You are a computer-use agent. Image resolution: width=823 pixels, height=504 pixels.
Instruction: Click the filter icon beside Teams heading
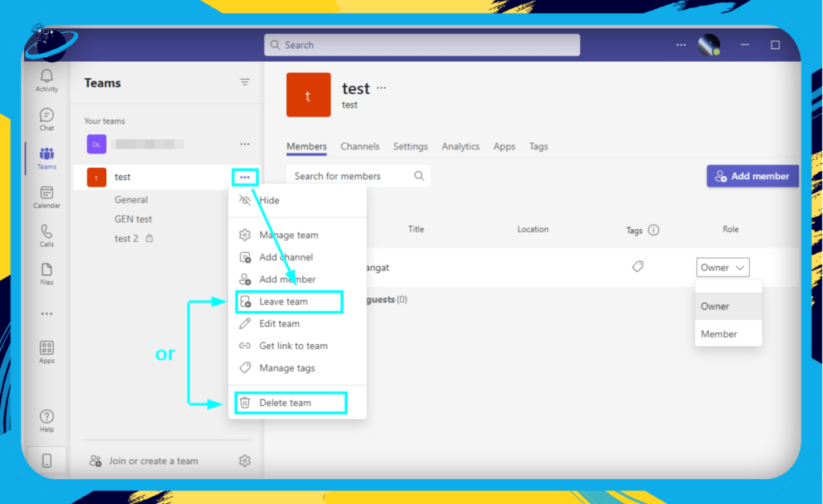point(244,82)
